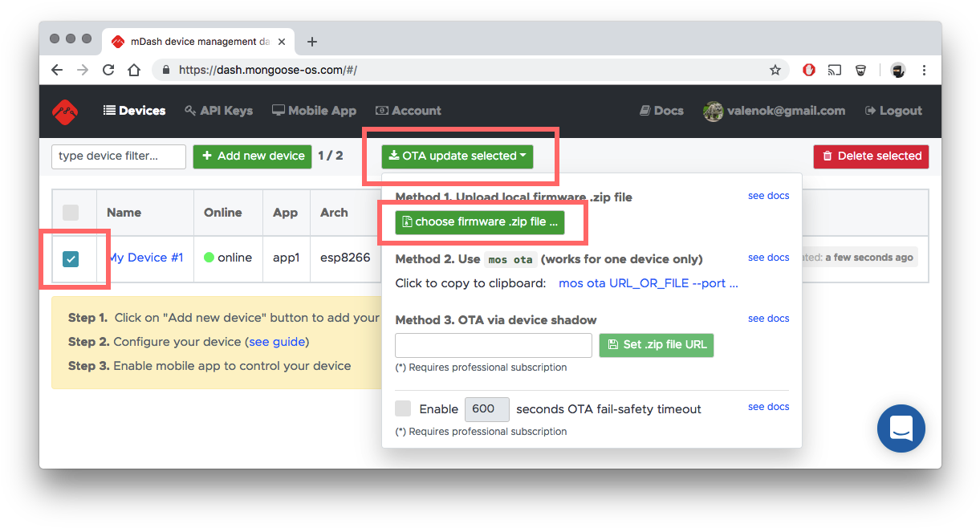Uncheck the My Device #1 checkbox

(x=71, y=258)
